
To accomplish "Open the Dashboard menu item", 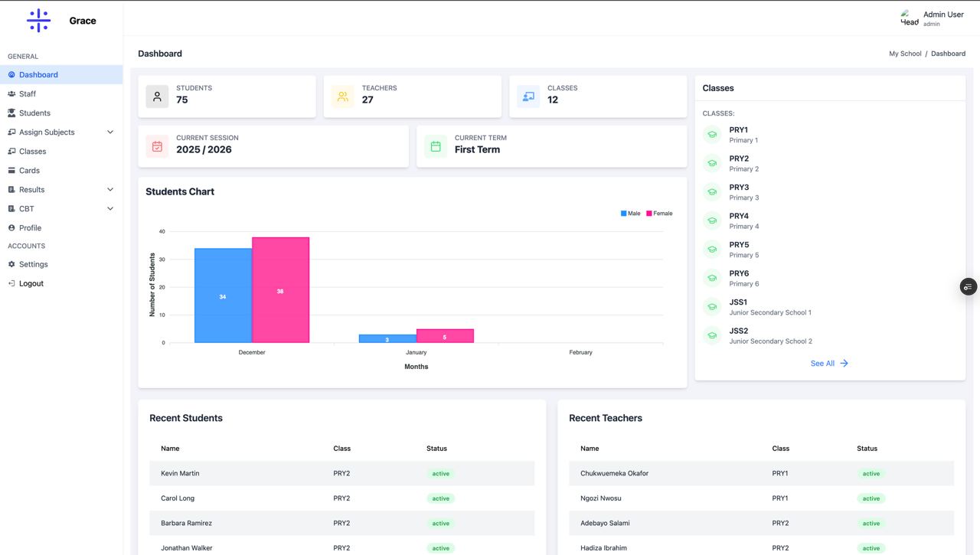I will 61,75.
